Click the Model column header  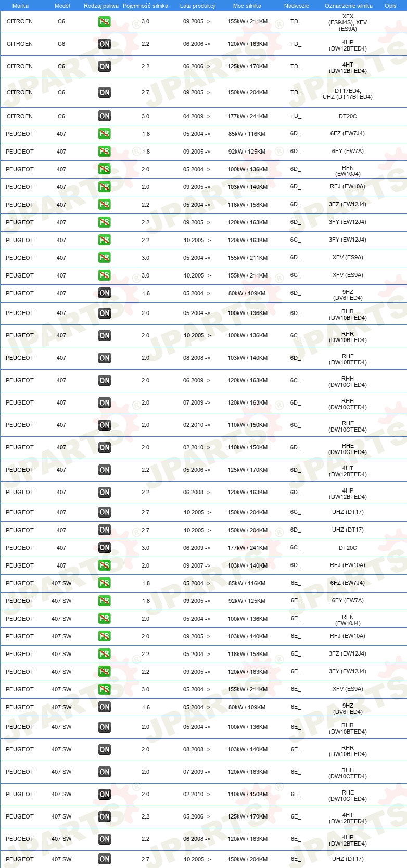pos(62,6)
